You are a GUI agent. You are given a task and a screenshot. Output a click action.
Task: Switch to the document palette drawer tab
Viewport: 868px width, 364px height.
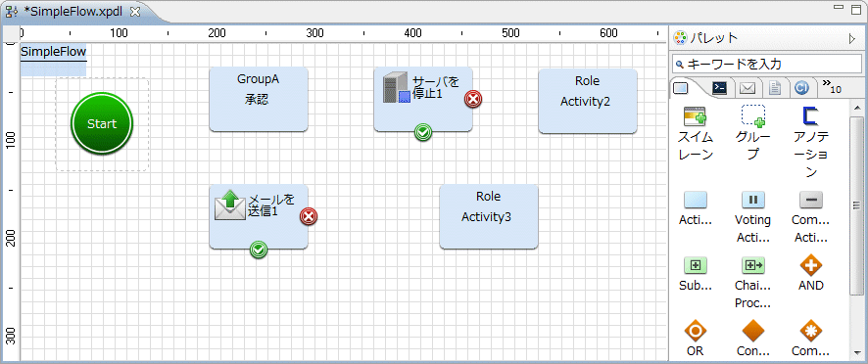[x=773, y=88]
